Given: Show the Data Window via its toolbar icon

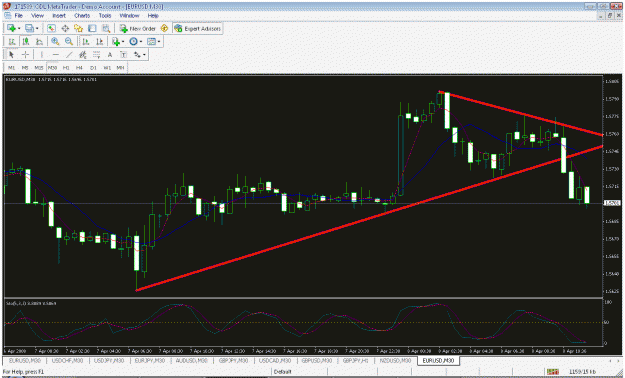Looking at the screenshot, I should (x=65, y=28).
